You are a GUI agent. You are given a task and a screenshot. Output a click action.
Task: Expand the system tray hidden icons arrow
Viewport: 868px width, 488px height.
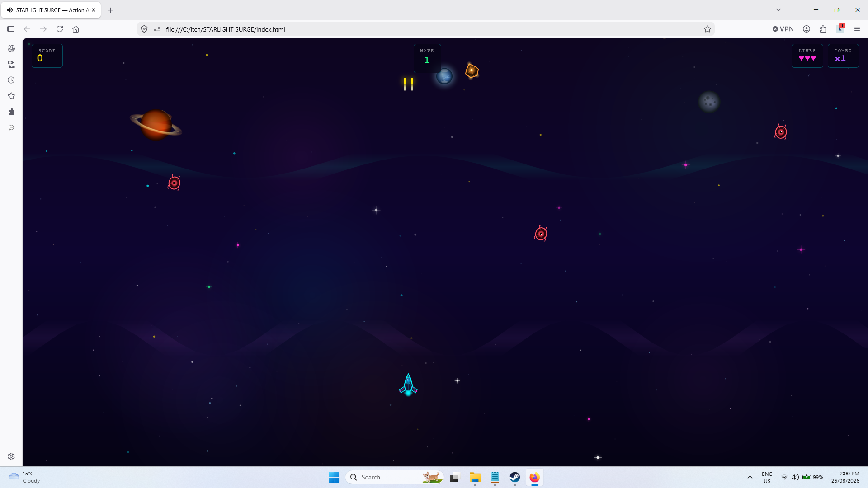click(750, 477)
